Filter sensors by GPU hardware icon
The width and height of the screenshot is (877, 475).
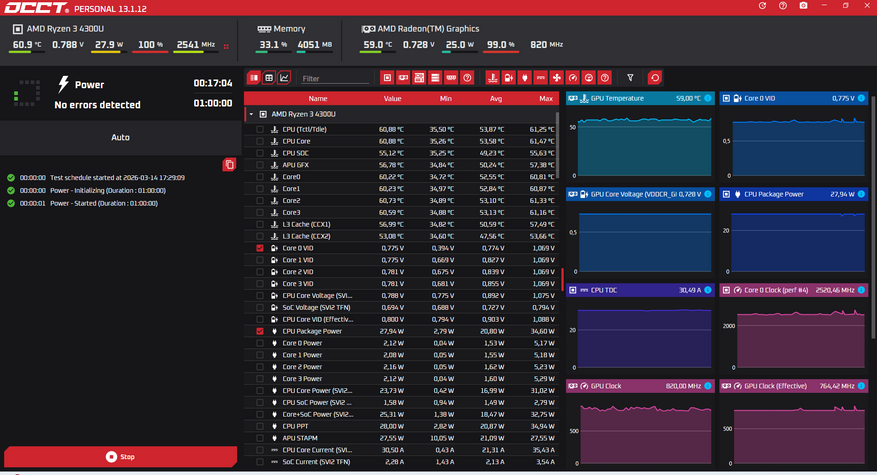pos(403,78)
